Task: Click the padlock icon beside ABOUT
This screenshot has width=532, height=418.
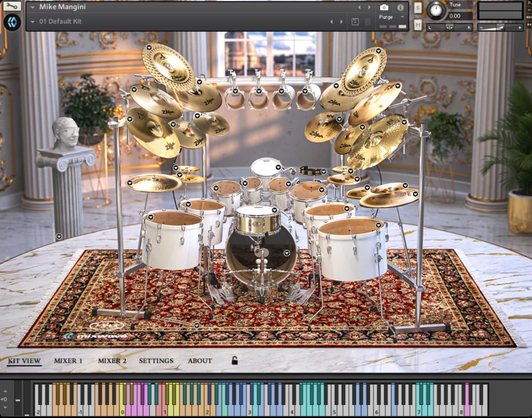Action: point(235,360)
